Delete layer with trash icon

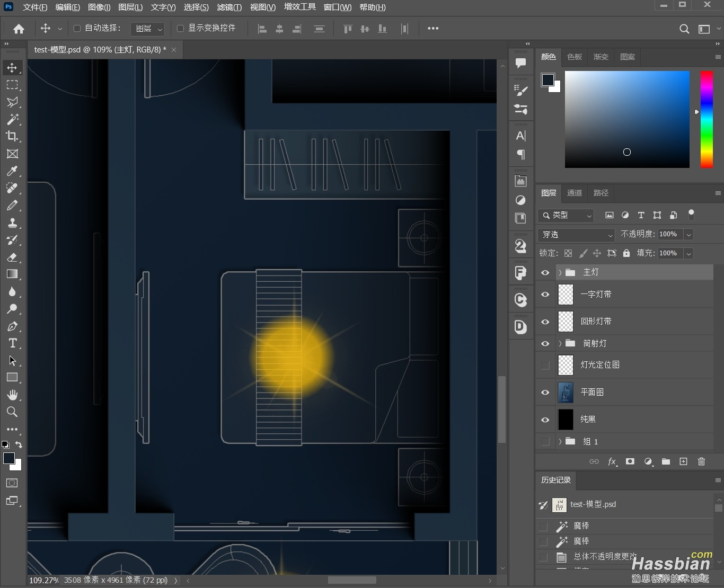(701, 461)
